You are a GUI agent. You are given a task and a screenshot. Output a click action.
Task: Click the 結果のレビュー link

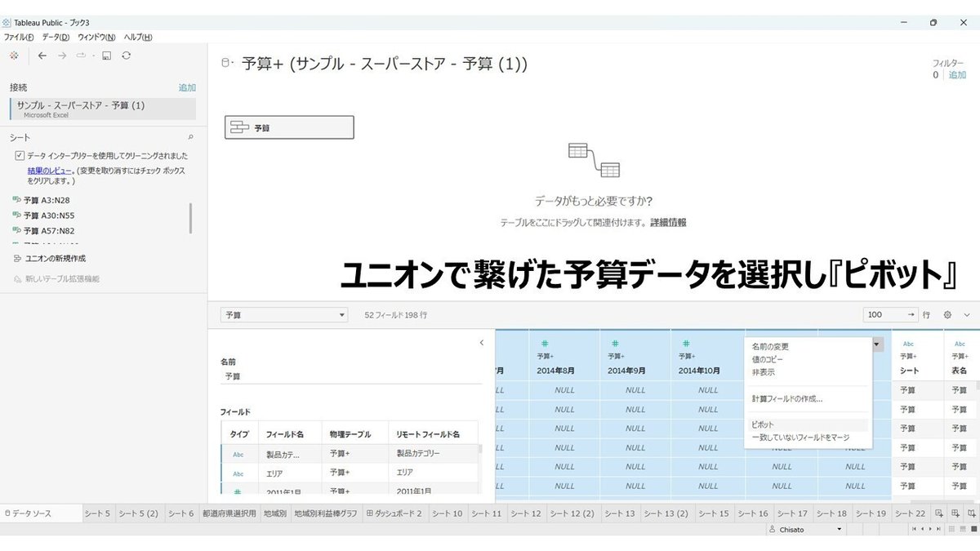pyautogui.click(x=50, y=171)
